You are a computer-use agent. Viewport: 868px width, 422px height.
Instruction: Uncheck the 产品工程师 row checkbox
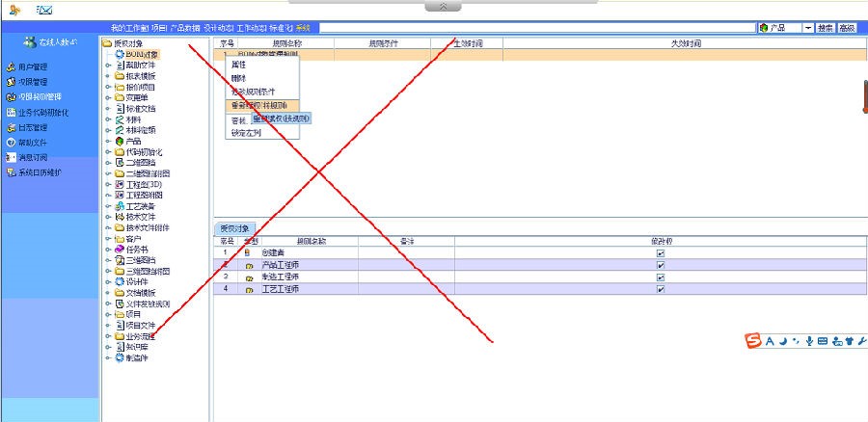click(661, 264)
